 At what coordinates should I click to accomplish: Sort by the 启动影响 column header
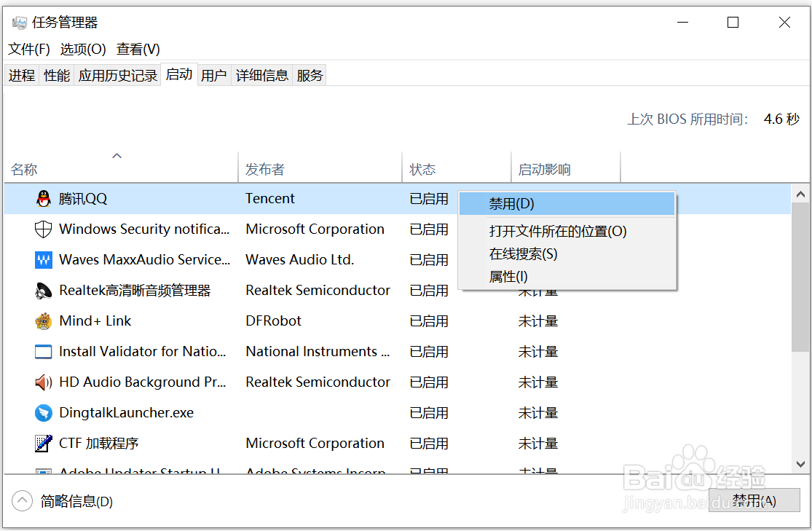(566, 167)
